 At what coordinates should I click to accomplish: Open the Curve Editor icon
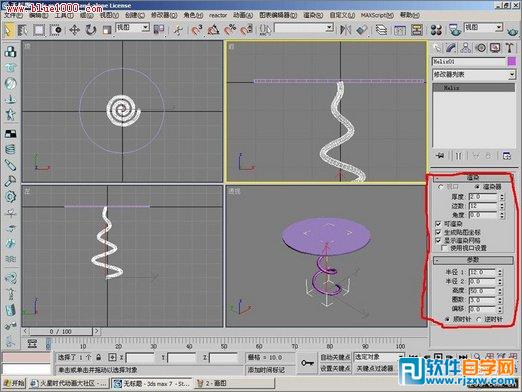point(400,30)
